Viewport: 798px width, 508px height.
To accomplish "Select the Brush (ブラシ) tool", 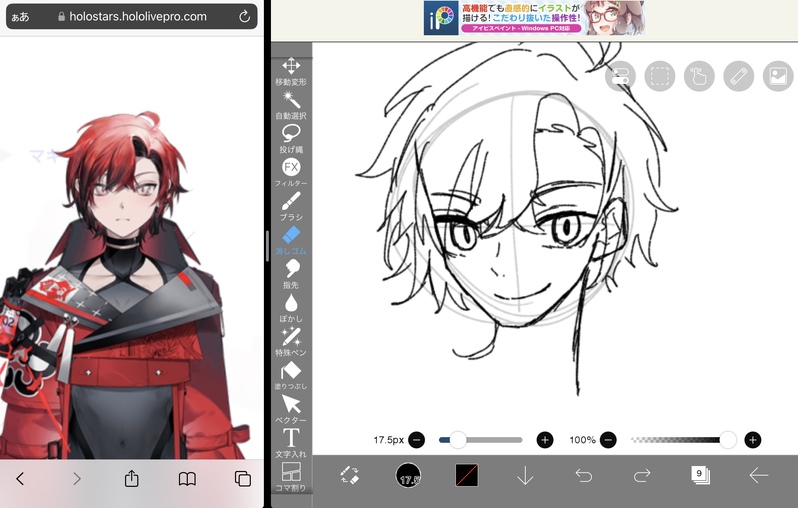I will pyautogui.click(x=291, y=206).
